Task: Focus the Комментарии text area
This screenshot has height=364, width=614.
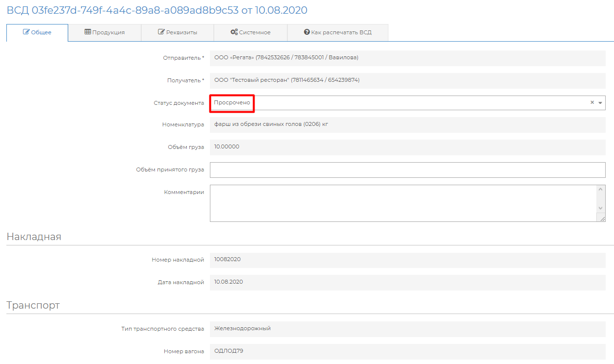Action: (402, 203)
